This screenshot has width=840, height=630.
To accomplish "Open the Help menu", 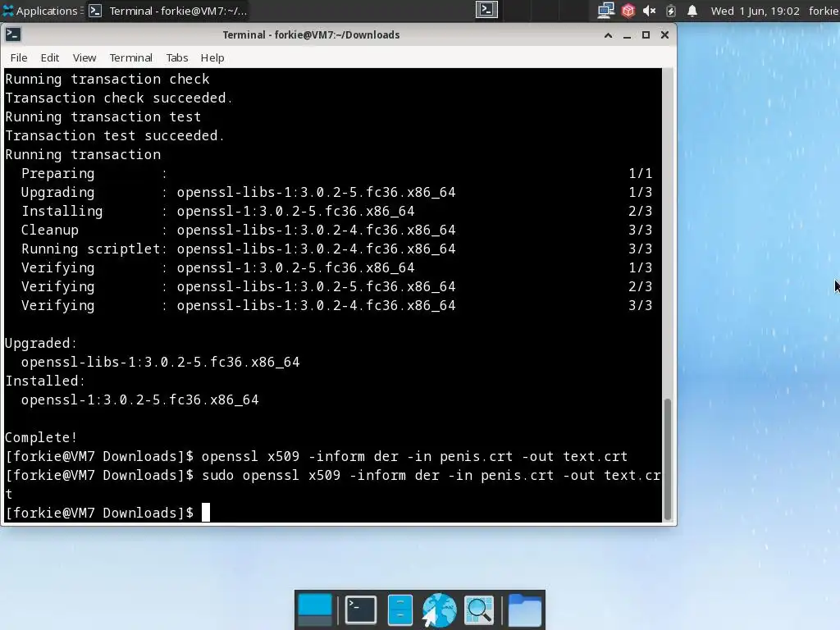I will click(x=212, y=58).
